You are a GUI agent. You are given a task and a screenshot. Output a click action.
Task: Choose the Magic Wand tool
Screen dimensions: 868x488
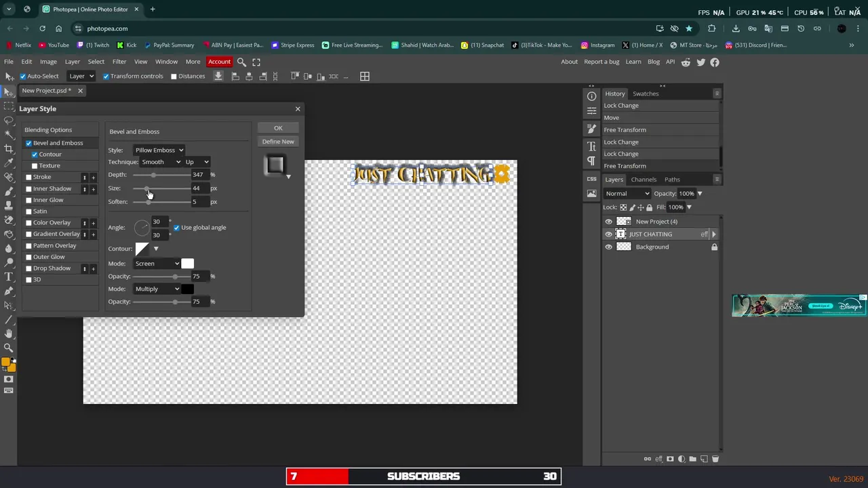click(9, 135)
